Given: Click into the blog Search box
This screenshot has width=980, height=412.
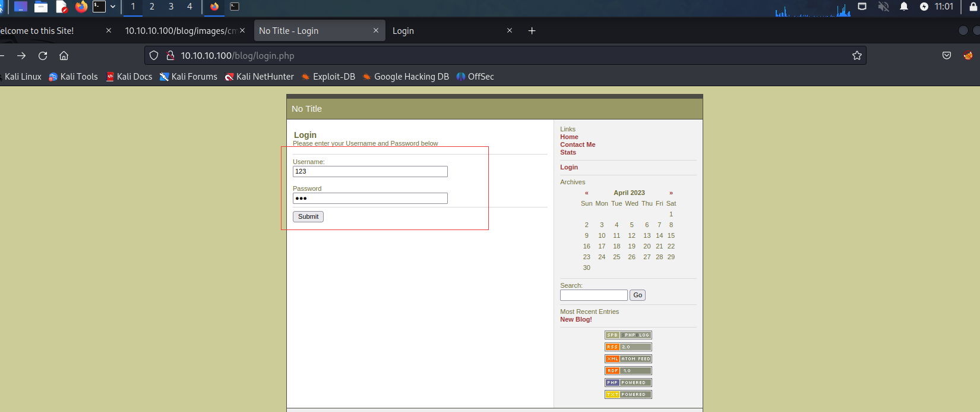Looking at the screenshot, I should point(594,295).
